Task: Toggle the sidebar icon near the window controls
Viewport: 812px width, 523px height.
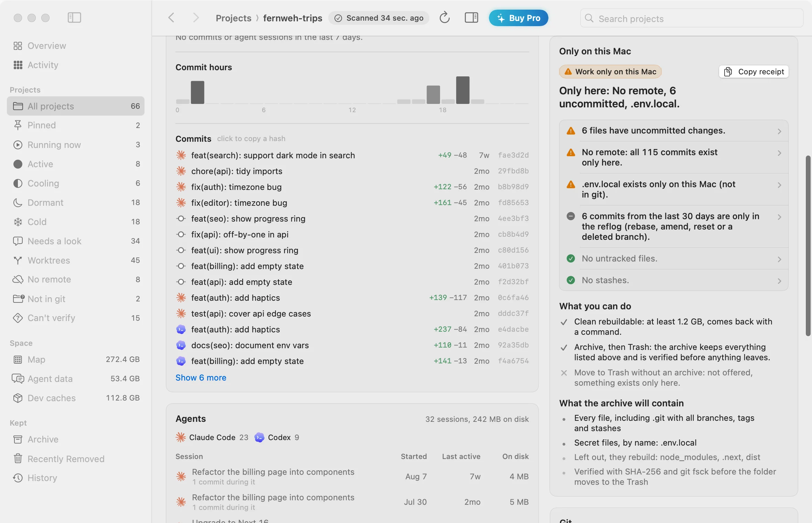Action: (74, 18)
